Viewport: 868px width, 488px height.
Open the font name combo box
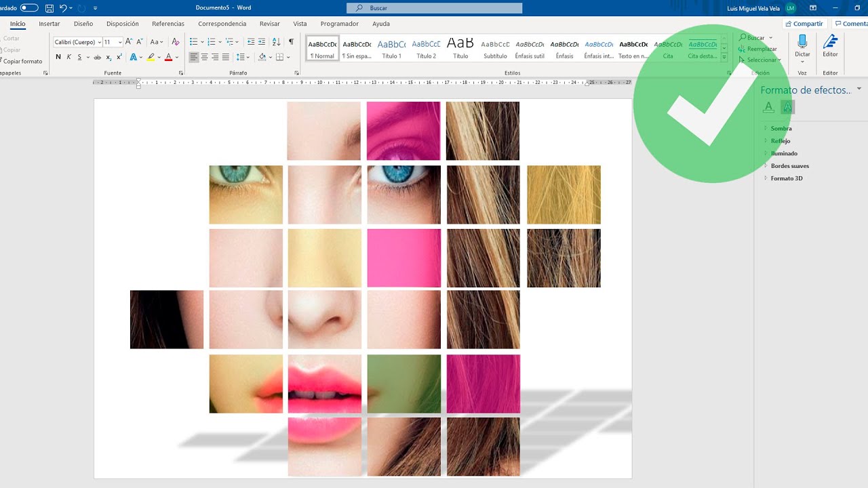(77, 42)
